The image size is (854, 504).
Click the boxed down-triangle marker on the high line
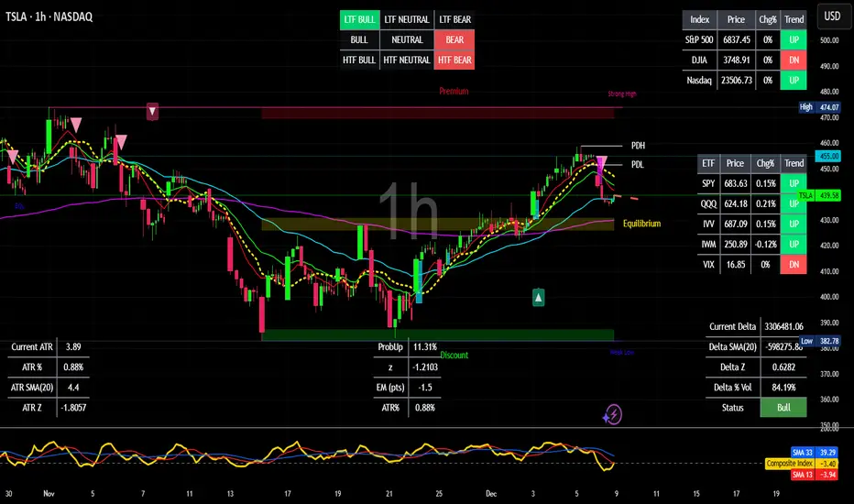pyautogui.click(x=152, y=112)
